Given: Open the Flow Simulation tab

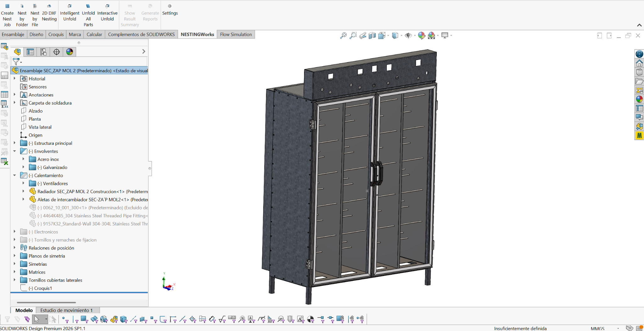Looking at the screenshot, I should [236, 35].
